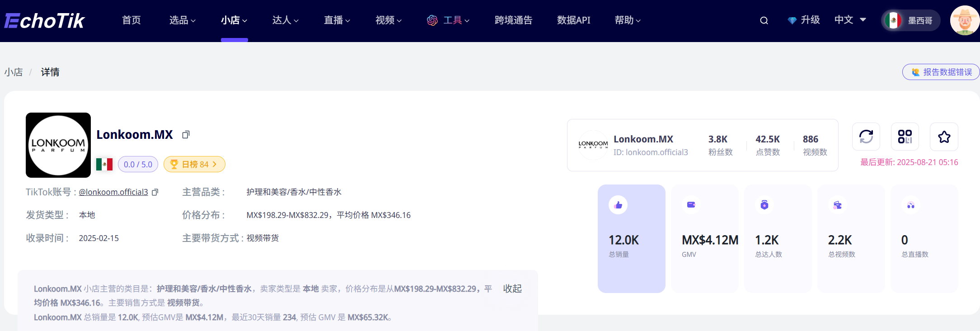The width and height of the screenshot is (980, 331).
Task: Expand the 小店 dropdown menu
Action: pyautogui.click(x=234, y=20)
